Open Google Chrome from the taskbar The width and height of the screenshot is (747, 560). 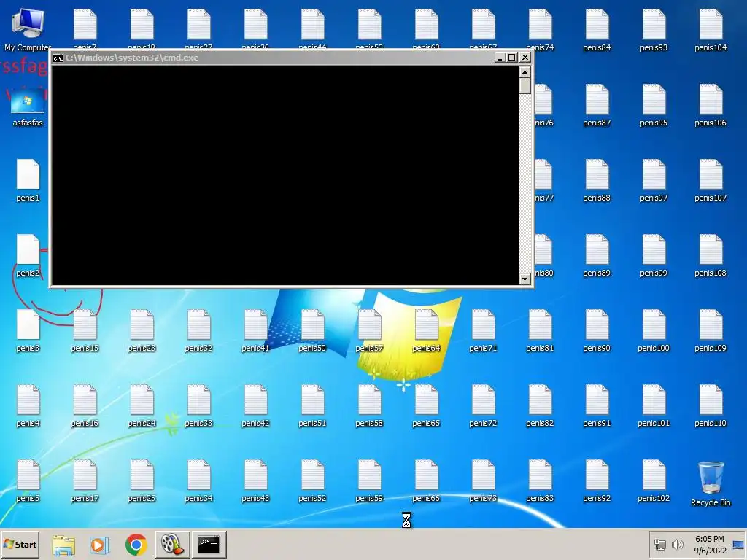tap(136, 544)
